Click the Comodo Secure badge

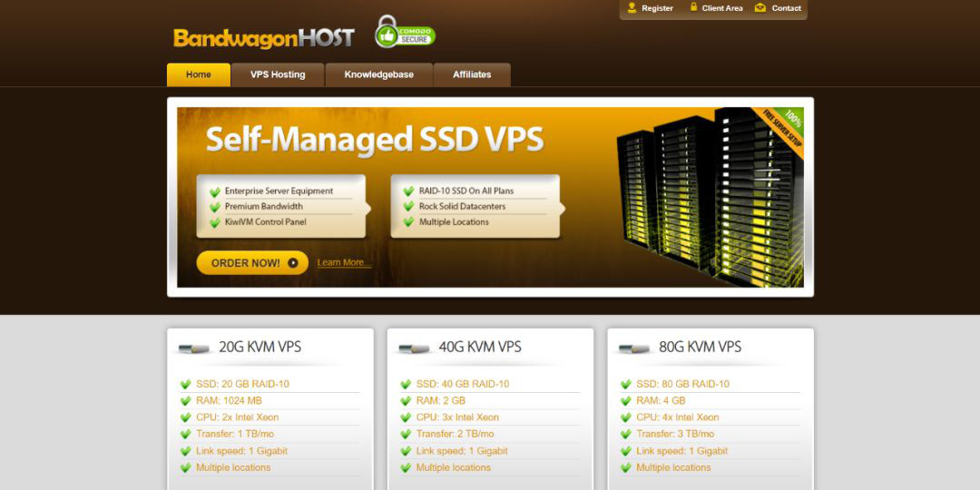[405, 32]
